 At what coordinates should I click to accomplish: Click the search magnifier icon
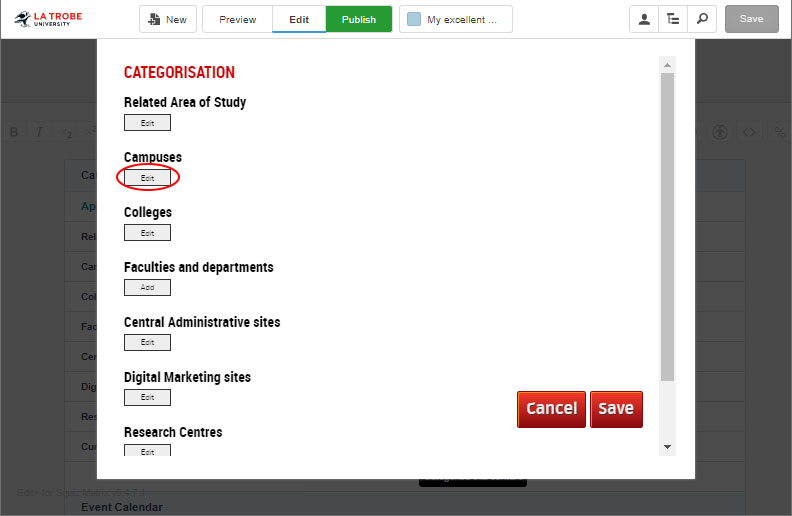click(x=702, y=19)
